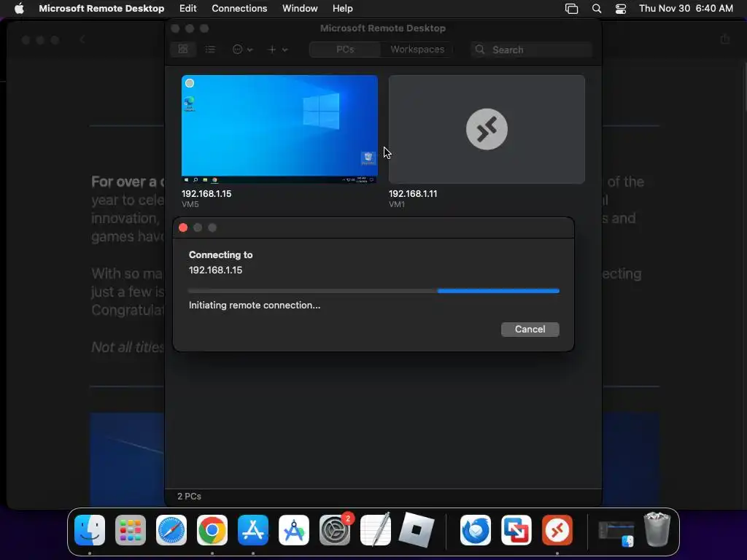
Task: Click the remote desktop logo on VM1 tile
Action: [487, 129]
